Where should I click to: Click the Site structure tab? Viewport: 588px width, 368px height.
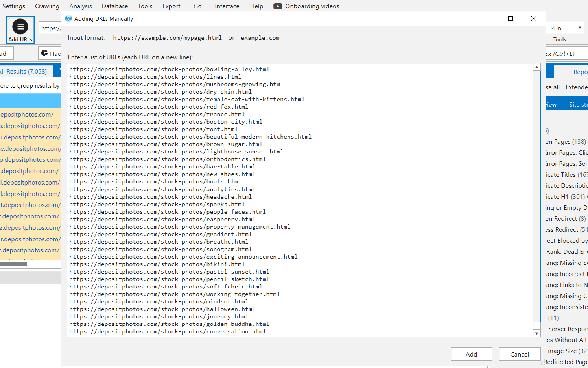click(x=578, y=104)
